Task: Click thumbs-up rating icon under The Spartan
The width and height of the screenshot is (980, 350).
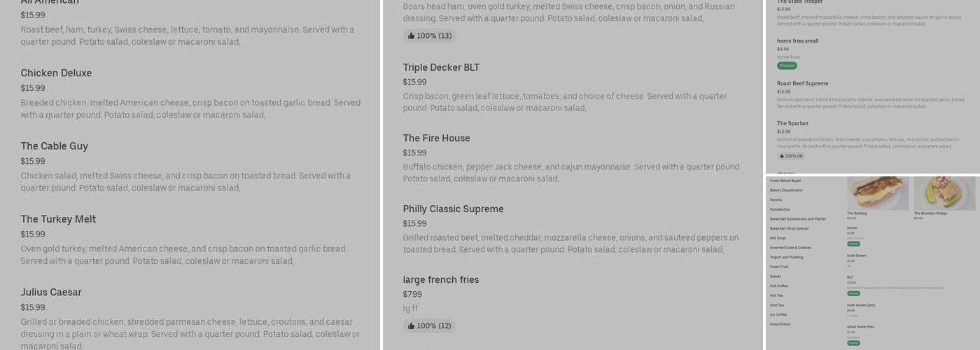Action: coord(782,156)
